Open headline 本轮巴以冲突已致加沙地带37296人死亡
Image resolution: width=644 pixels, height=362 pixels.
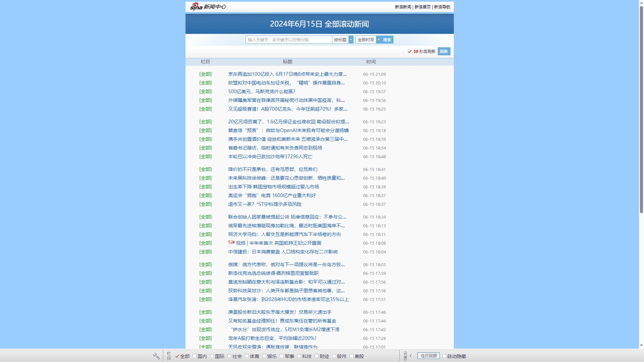coord(270,156)
